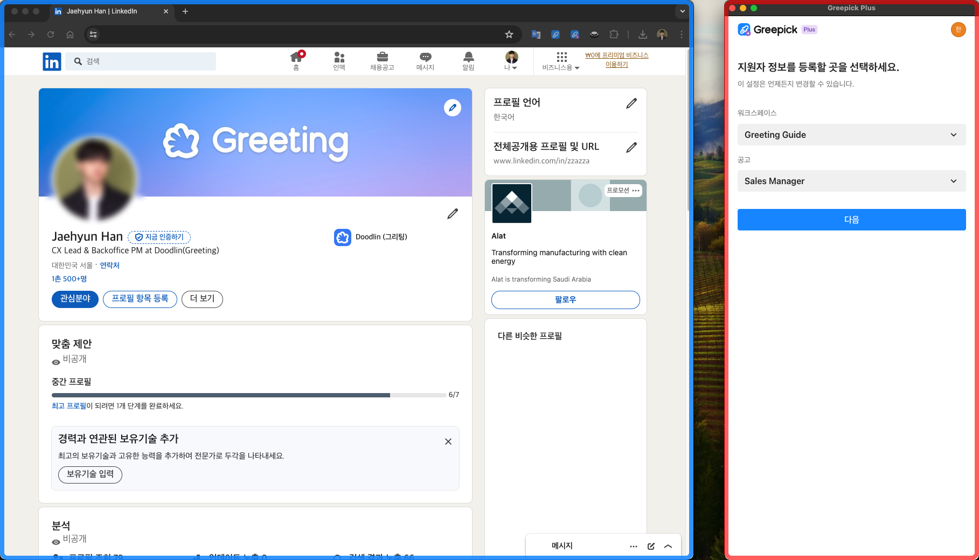Expand the Me (나) dropdown menu

tap(511, 61)
